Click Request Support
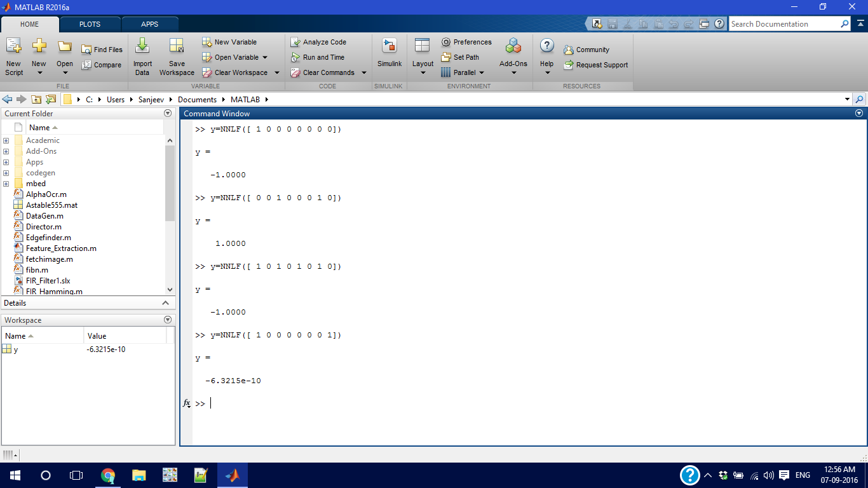This screenshot has width=868, height=488. [595, 65]
